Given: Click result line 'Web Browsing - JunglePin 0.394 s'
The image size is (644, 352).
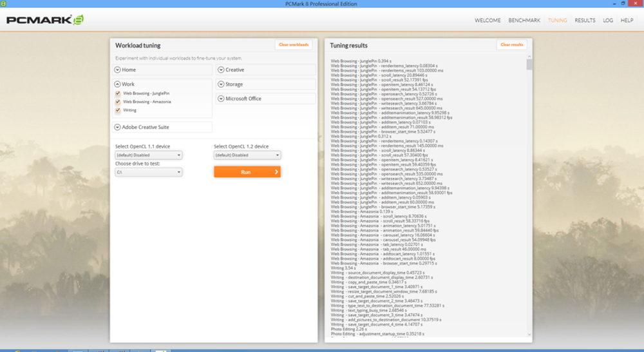Looking at the screenshot, I should 361,61.
